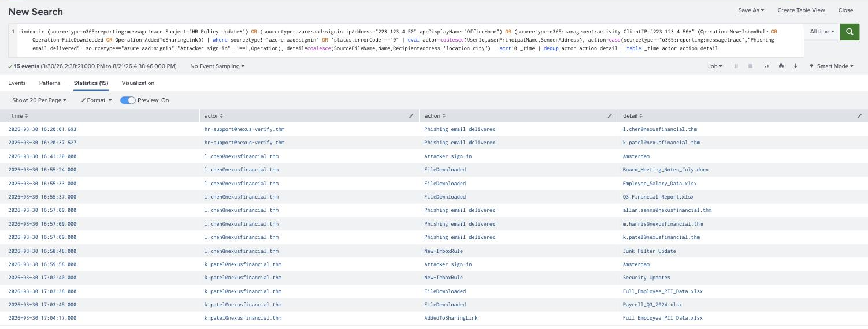Select the Statistics (15) tab
Viewport: 868px width, 329px height.
coord(91,83)
